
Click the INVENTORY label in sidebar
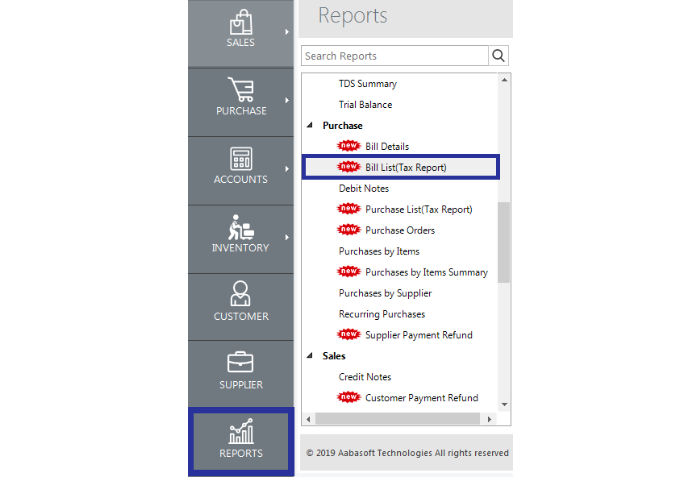pyautogui.click(x=241, y=248)
